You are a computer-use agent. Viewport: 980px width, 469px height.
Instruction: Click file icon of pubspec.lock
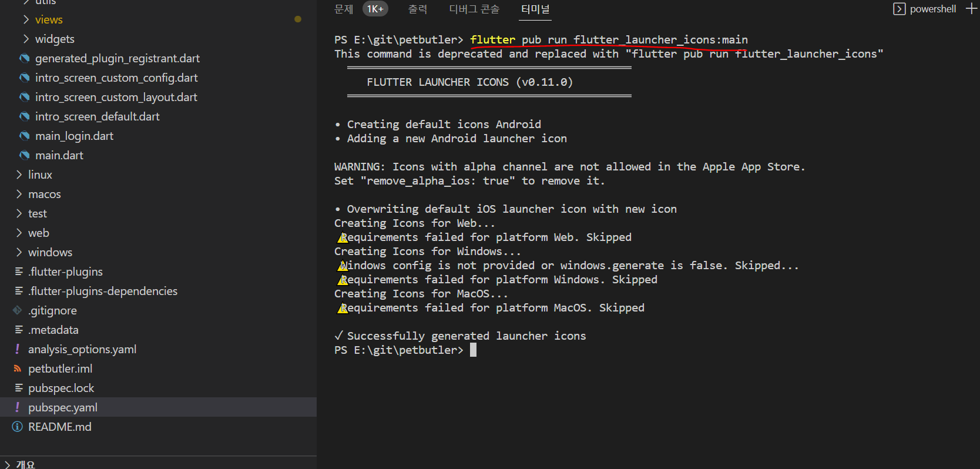click(x=19, y=388)
